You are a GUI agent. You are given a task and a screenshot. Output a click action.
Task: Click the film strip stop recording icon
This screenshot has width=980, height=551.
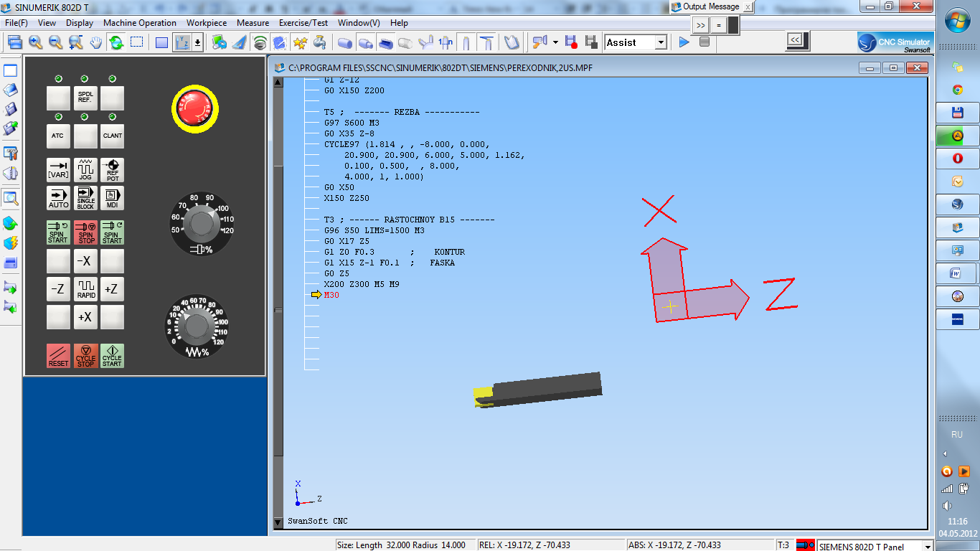591,42
